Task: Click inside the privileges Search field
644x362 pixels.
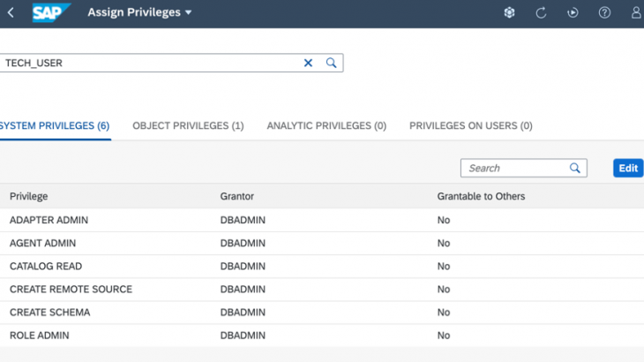Action: [513, 168]
